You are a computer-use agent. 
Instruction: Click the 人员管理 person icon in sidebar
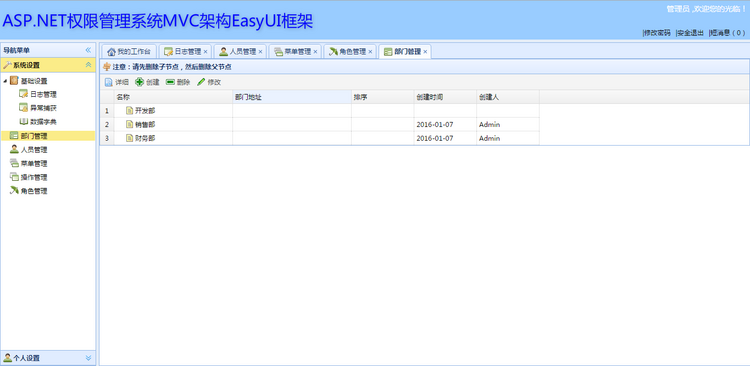click(14, 149)
